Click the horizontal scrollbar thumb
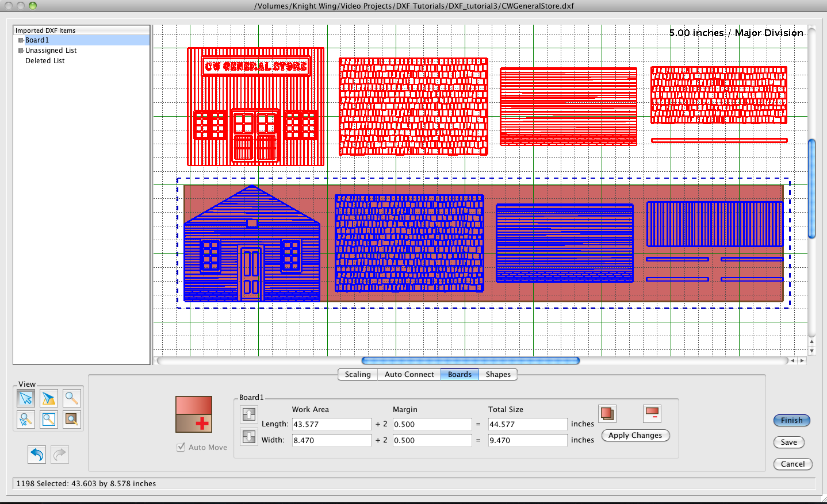This screenshot has height=504, width=827. tap(470, 361)
